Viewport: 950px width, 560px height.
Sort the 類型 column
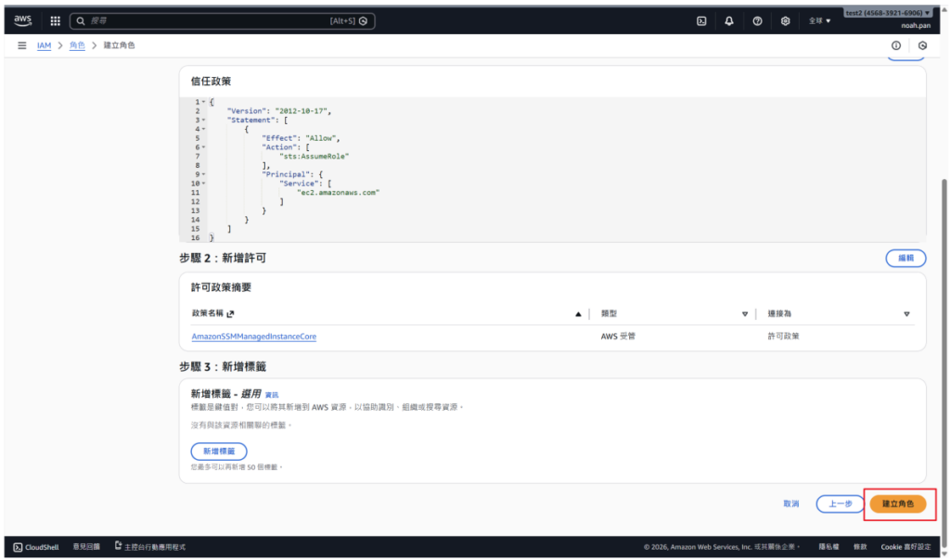744,314
